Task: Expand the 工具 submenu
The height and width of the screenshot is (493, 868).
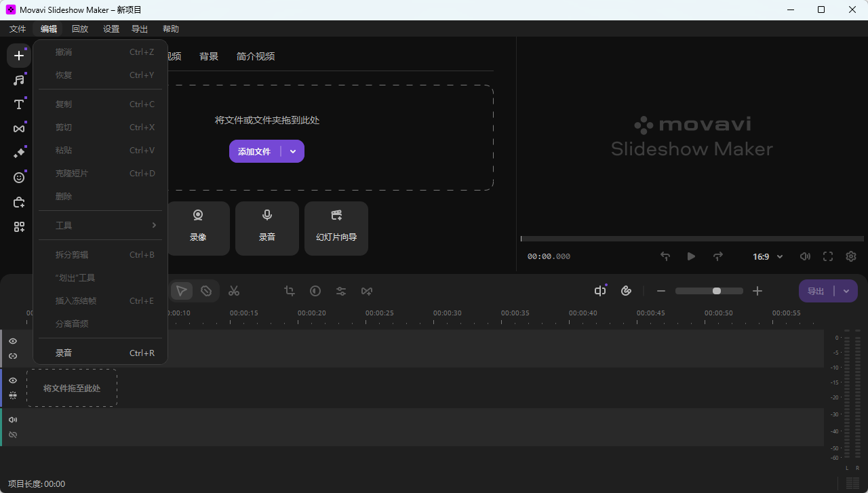Action: click(100, 225)
